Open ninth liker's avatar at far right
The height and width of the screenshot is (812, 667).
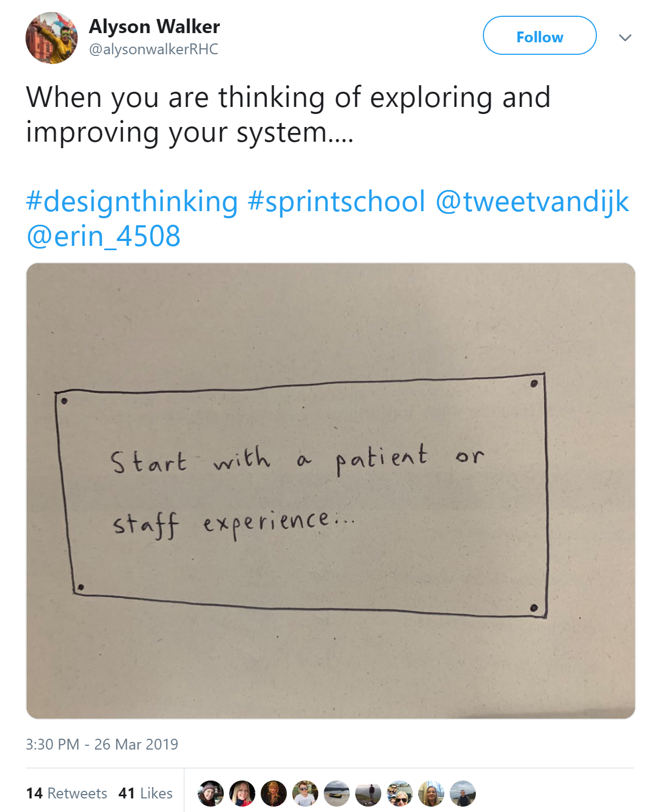coord(463,794)
